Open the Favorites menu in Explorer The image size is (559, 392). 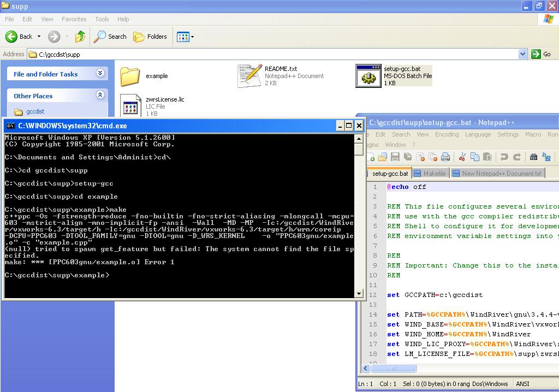pyautogui.click(x=74, y=19)
